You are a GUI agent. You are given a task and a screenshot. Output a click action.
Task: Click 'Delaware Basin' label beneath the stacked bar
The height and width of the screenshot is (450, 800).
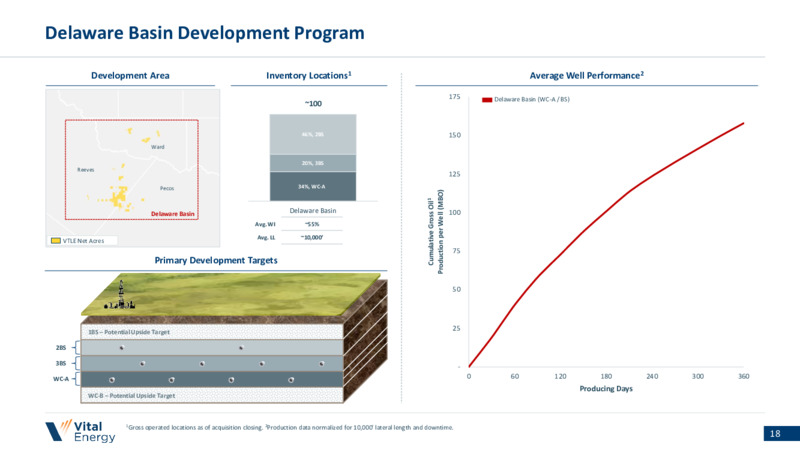[313, 210]
